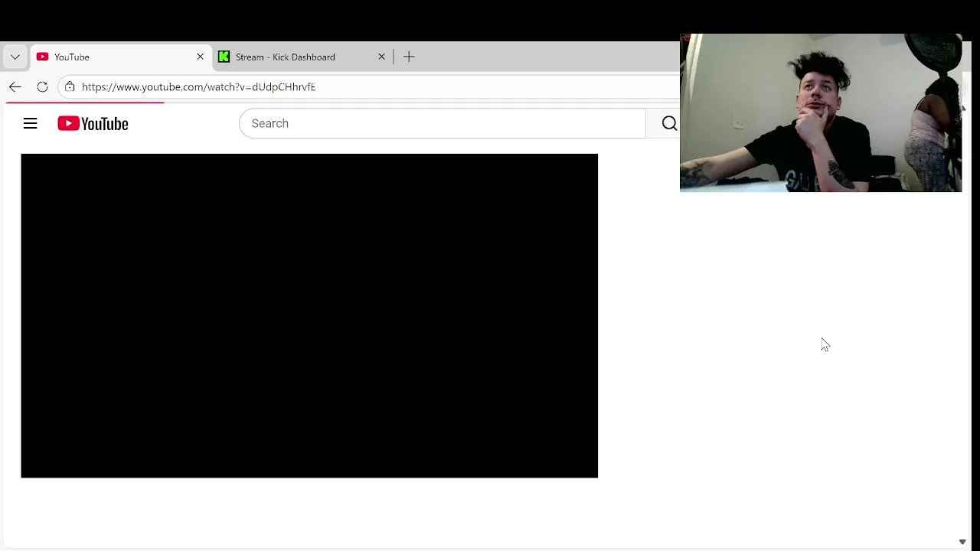Image resolution: width=980 pixels, height=551 pixels.
Task: Close the YouTube tab
Action: pos(201,57)
